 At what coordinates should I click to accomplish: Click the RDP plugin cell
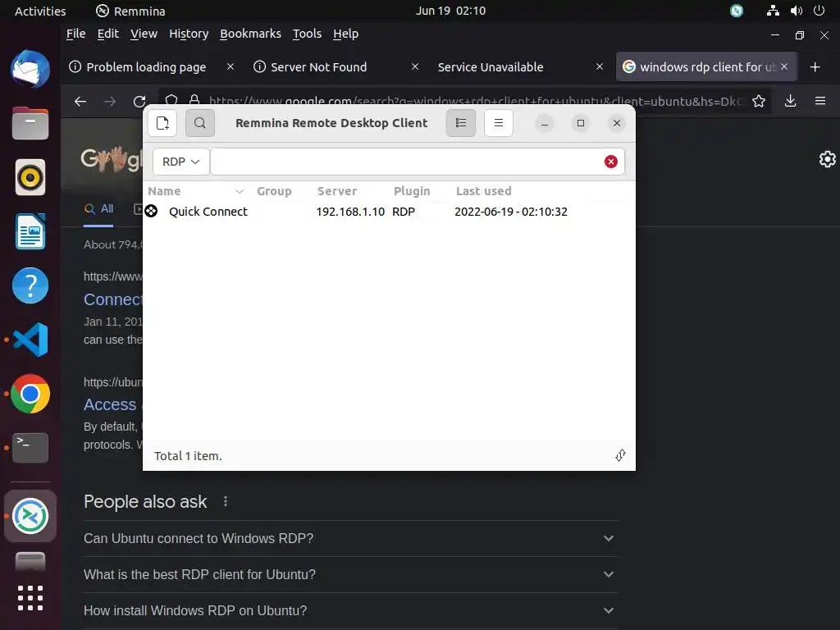pyautogui.click(x=404, y=212)
